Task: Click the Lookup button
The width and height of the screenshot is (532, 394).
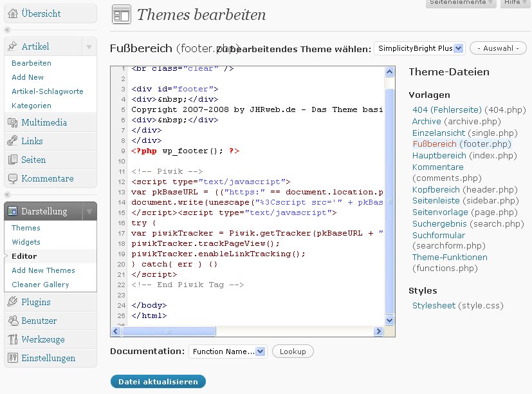Action: (293, 352)
